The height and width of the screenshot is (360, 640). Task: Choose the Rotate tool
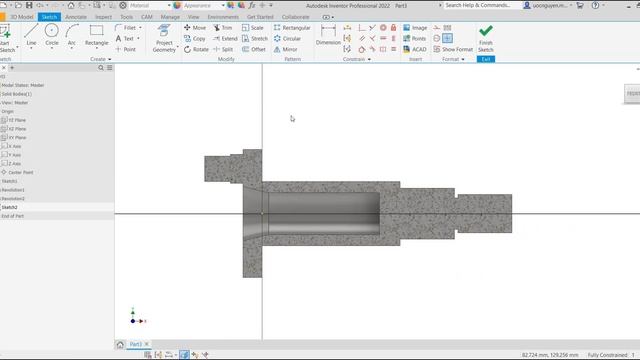196,49
